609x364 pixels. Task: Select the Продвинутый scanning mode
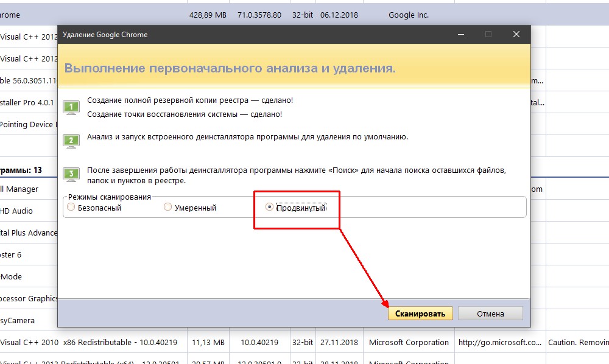pyautogui.click(x=269, y=208)
